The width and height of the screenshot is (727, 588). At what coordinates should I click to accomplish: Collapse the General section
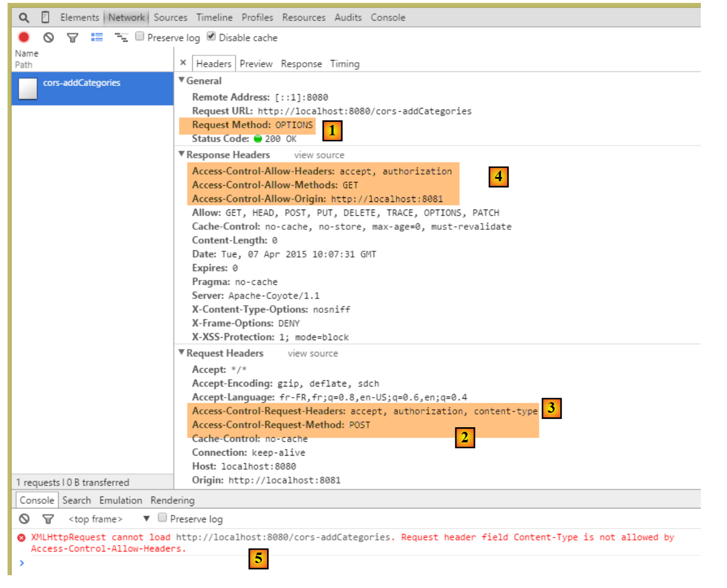point(182,80)
